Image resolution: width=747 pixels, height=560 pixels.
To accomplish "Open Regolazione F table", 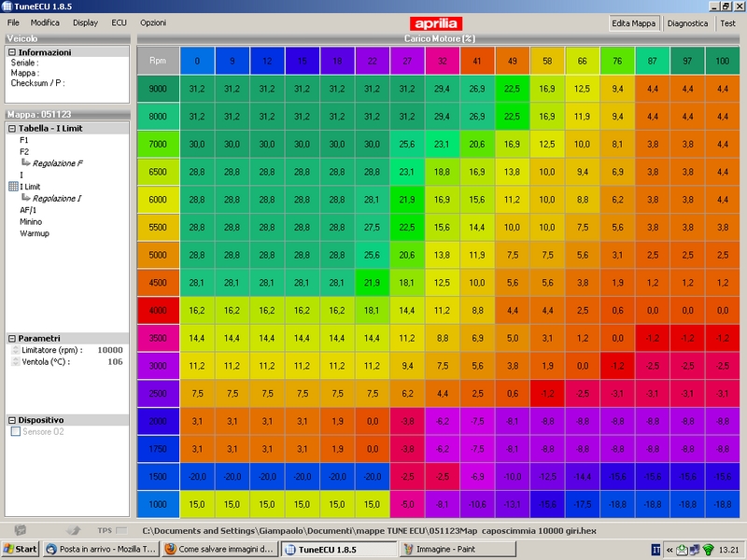I will [58, 163].
